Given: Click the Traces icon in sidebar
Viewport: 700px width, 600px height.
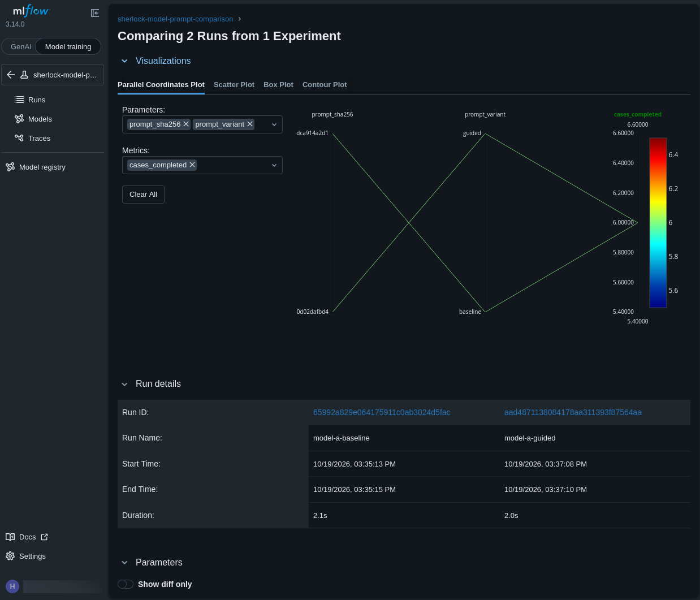Looking at the screenshot, I should (19, 138).
